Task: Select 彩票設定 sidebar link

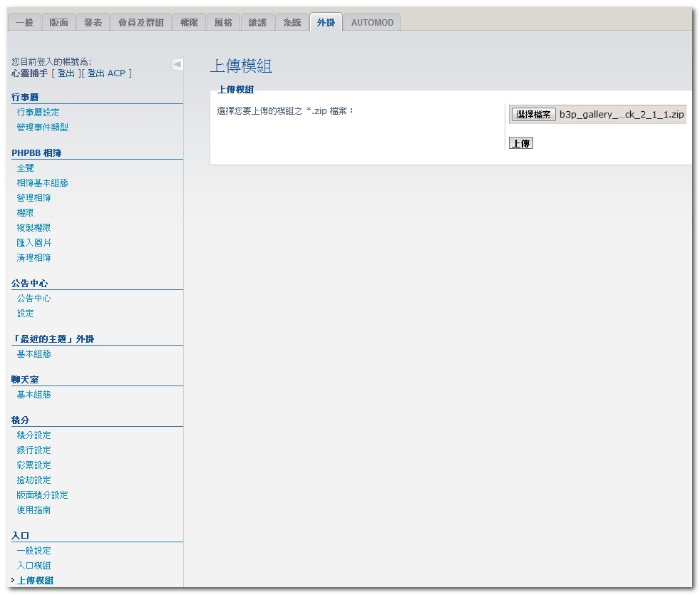Action: [34, 465]
